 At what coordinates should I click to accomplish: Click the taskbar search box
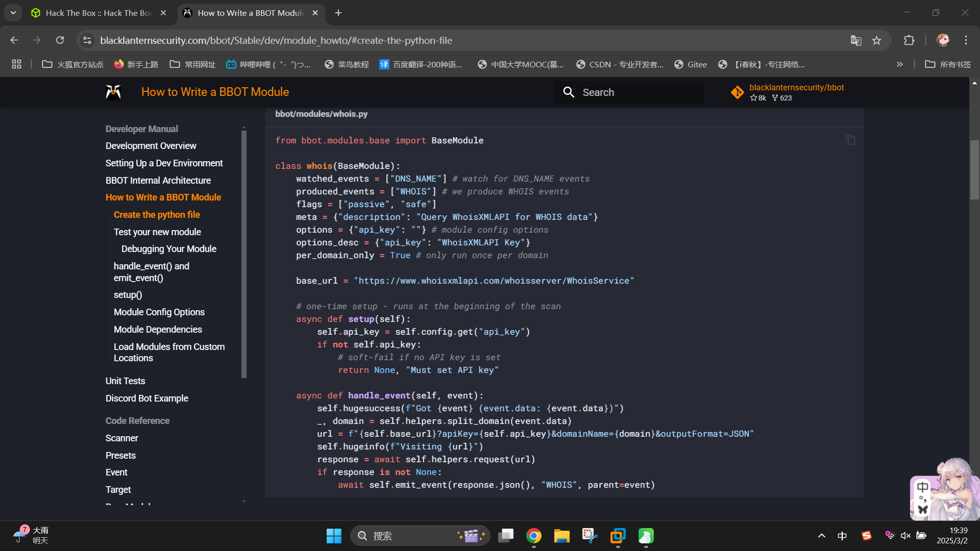tap(420, 536)
